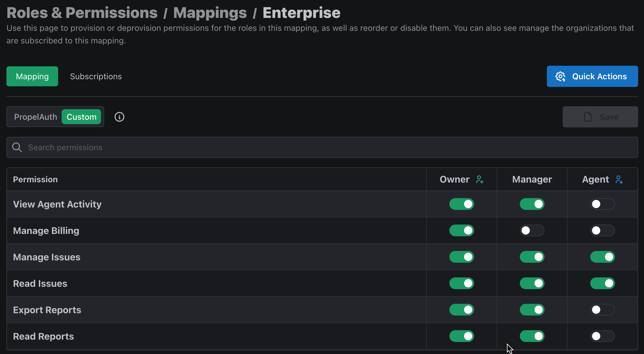
Task: Enable Manage Billing for Manager
Action: click(532, 230)
